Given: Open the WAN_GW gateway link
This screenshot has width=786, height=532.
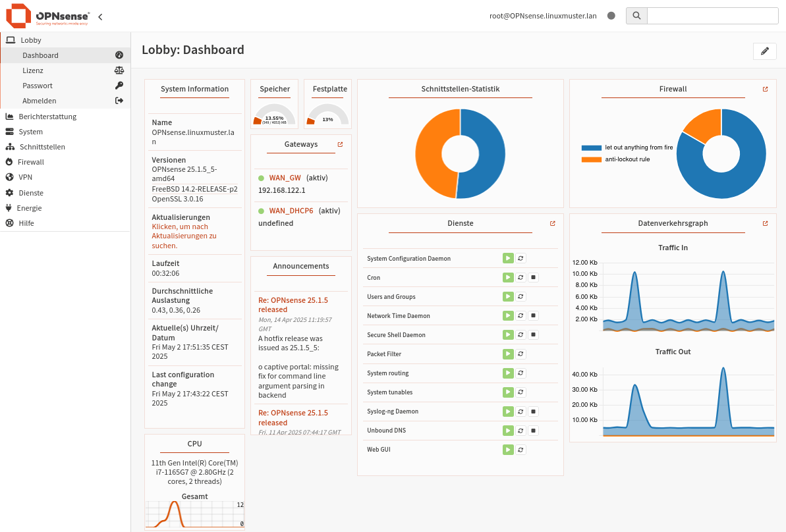Looking at the screenshot, I should coord(285,178).
